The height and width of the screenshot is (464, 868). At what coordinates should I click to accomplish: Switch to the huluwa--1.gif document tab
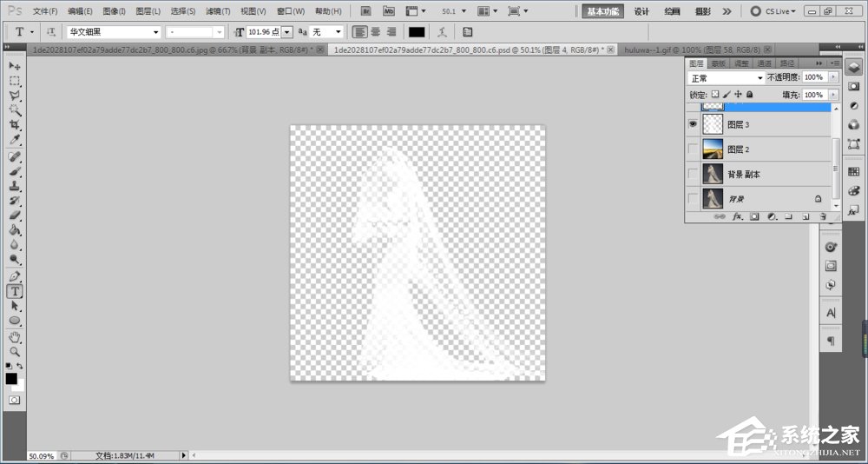pos(692,50)
